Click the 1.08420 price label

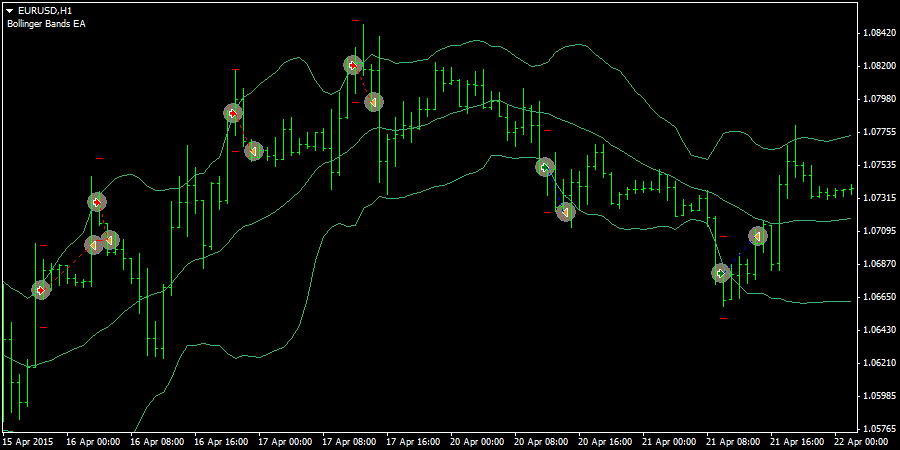click(878, 33)
